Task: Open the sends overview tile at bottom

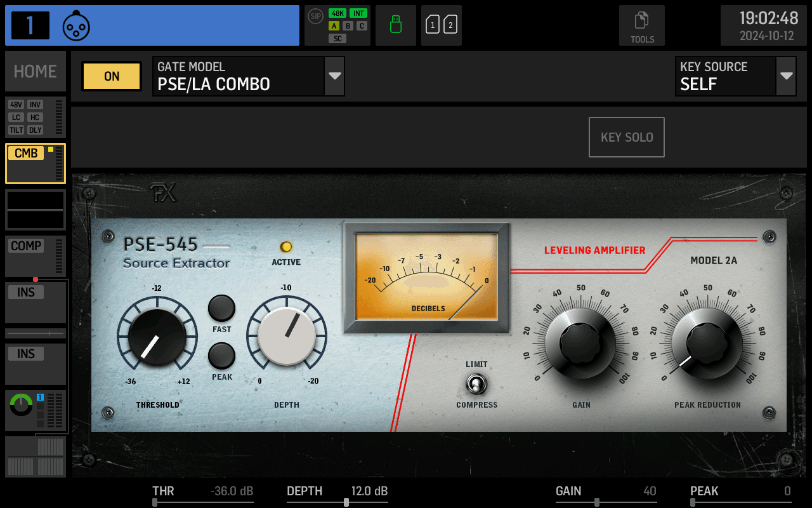Action: click(36, 457)
